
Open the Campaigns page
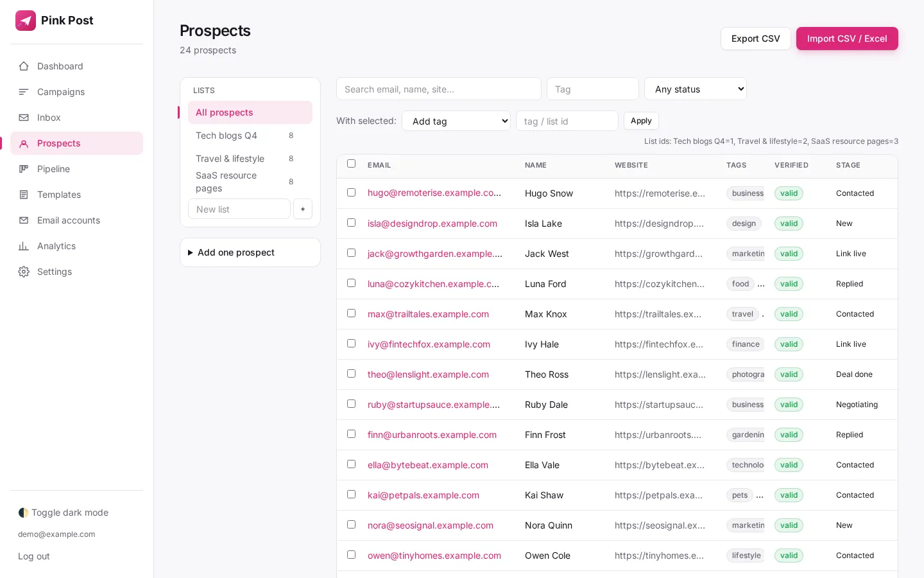click(76, 92)
